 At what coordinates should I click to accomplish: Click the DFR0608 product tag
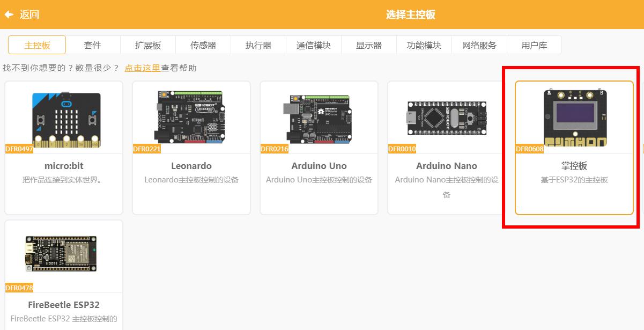[530, 149]
